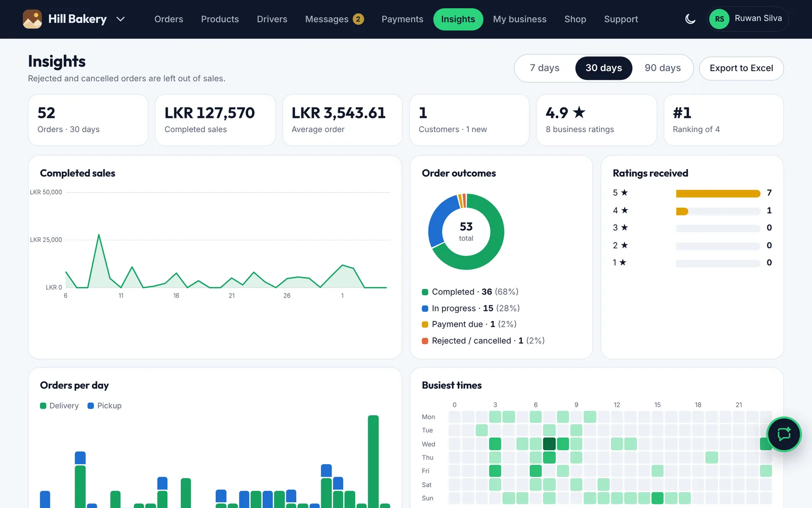Click the 5 star rating bar
The width and height of the screenshot is (812, 508).
[718, 194]
